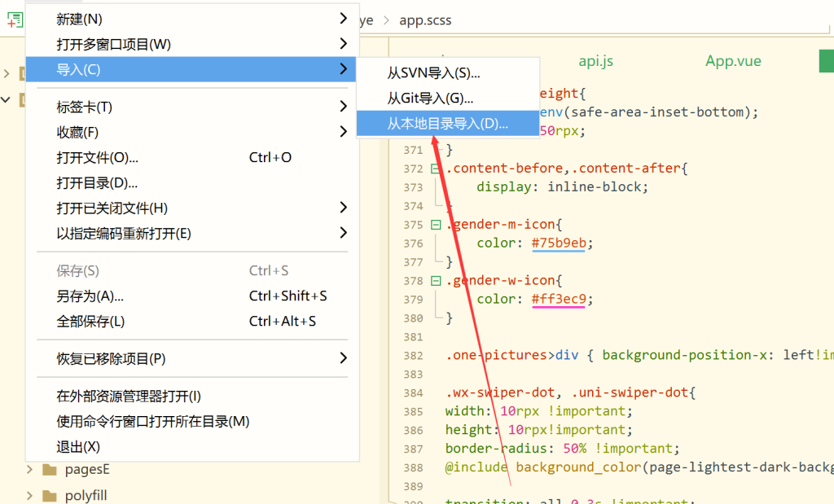This screenshot has height=504, width=834.
Task: Collapse the .content-before code block fold marker
Action: [x=436, y=169]
